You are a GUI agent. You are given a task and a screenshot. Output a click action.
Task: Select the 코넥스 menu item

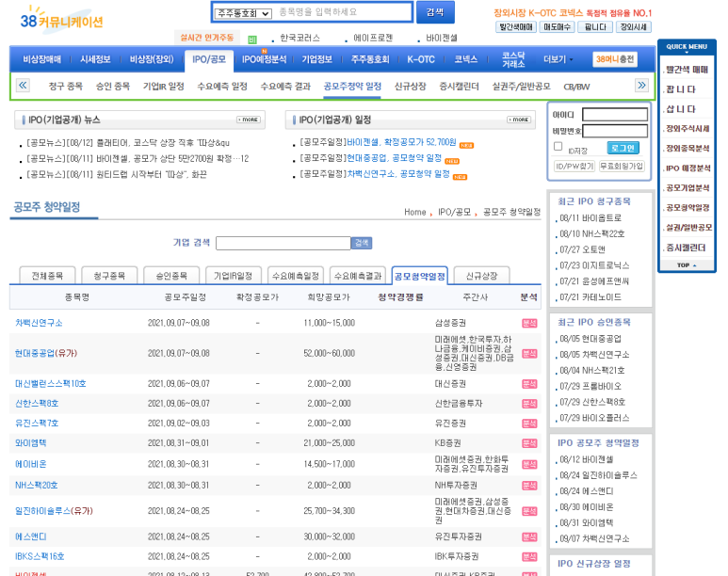(465, 59)
